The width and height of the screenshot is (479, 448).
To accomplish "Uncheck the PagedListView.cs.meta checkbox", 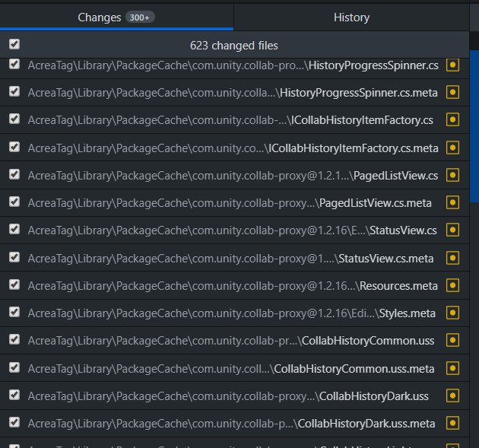I will [14, 202].
